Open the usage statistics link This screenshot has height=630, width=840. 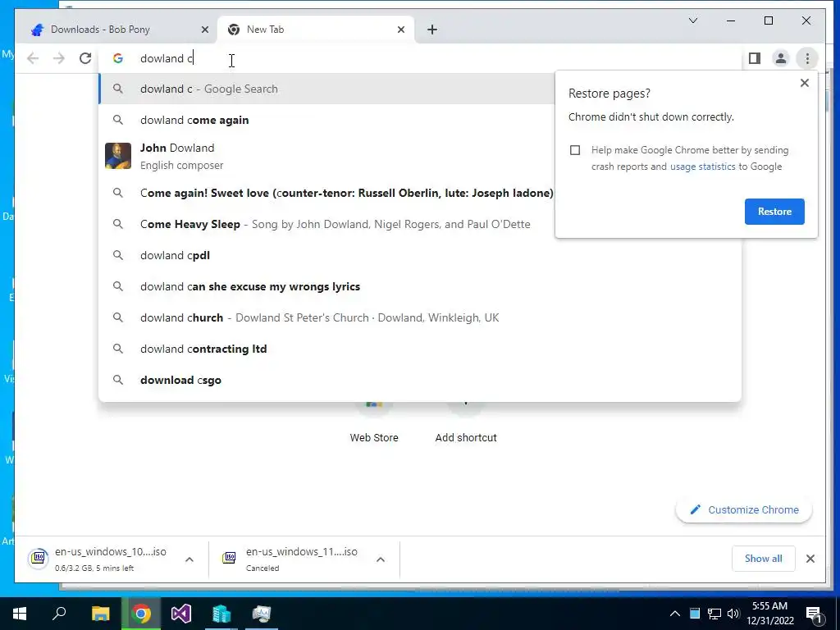(702, 167)
